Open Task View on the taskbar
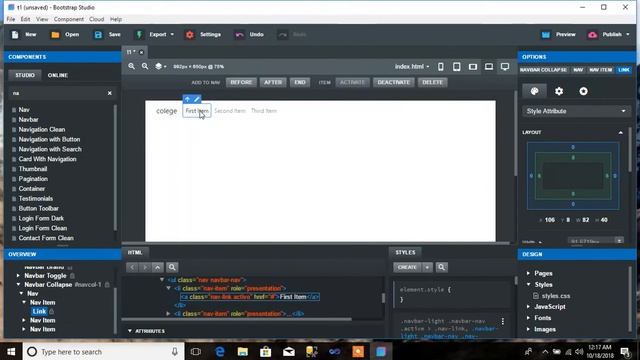Screen dimensions: 640x360 click(196, 351)
